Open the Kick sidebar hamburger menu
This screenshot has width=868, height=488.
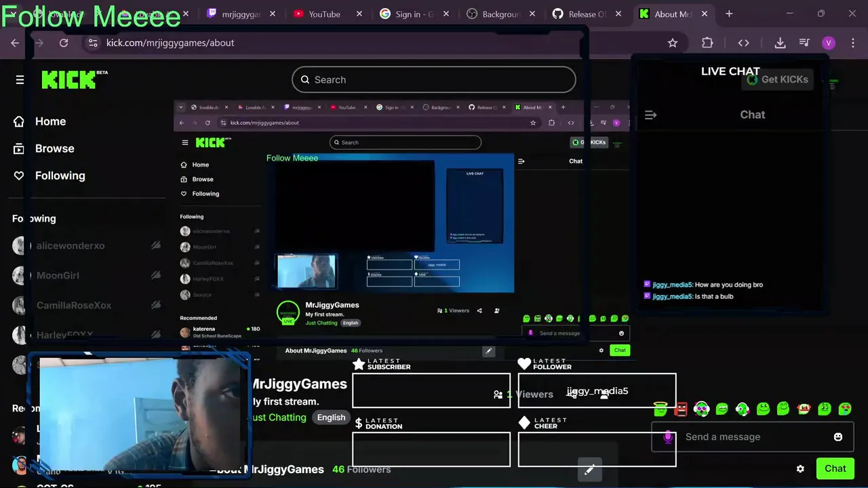click(20, 80)
